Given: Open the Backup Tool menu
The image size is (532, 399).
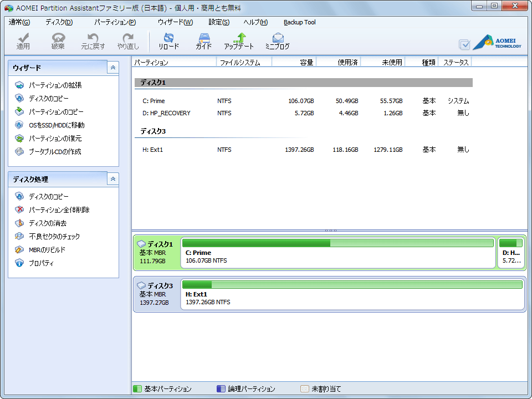Looking at the screenshot, I should click(300, 22).
